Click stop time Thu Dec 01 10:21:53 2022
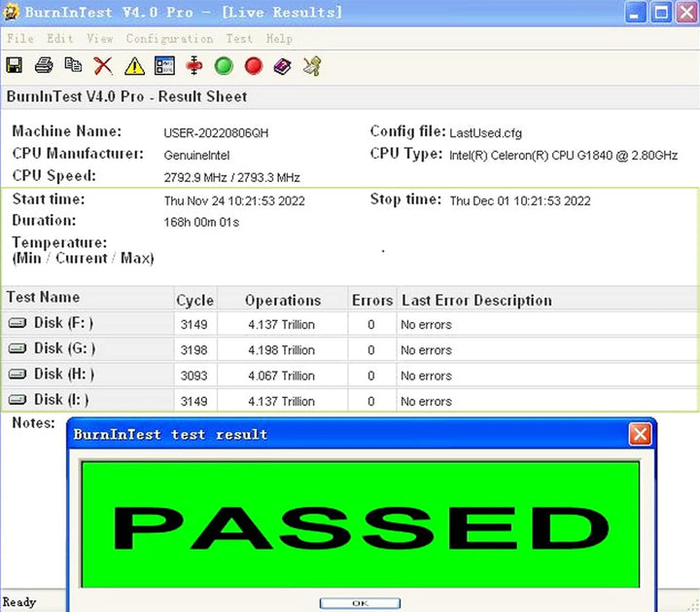700x612 pixels. click(x=520, y=201)
